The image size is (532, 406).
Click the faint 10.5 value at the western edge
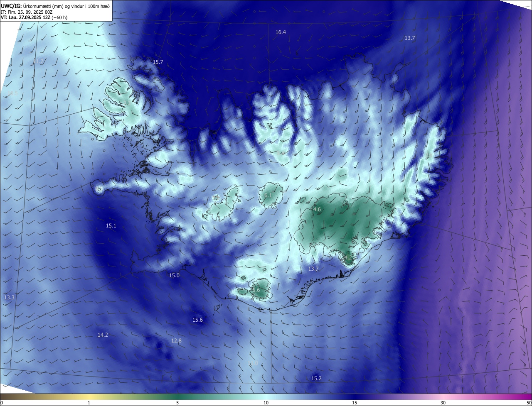pos(12,93)
